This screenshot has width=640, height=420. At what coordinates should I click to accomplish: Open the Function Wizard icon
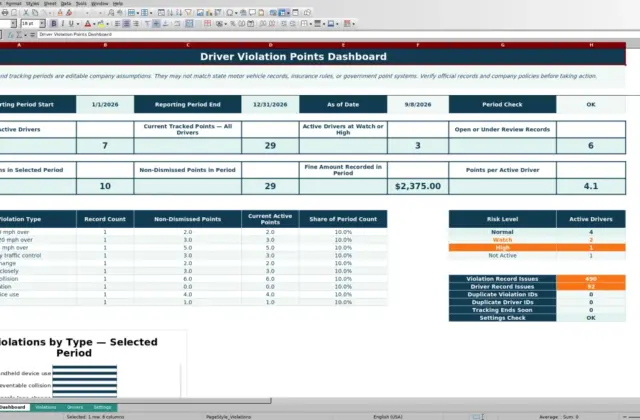click(x=11, y=35)
